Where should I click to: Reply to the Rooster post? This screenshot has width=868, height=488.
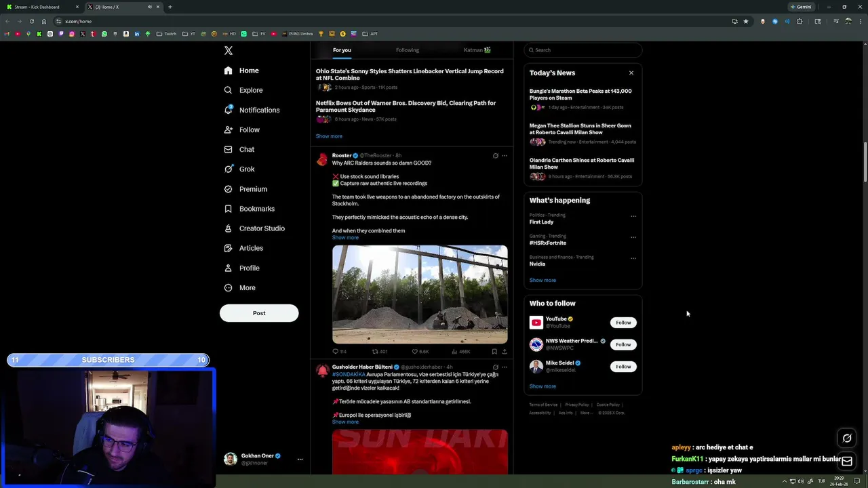[339, 352]
